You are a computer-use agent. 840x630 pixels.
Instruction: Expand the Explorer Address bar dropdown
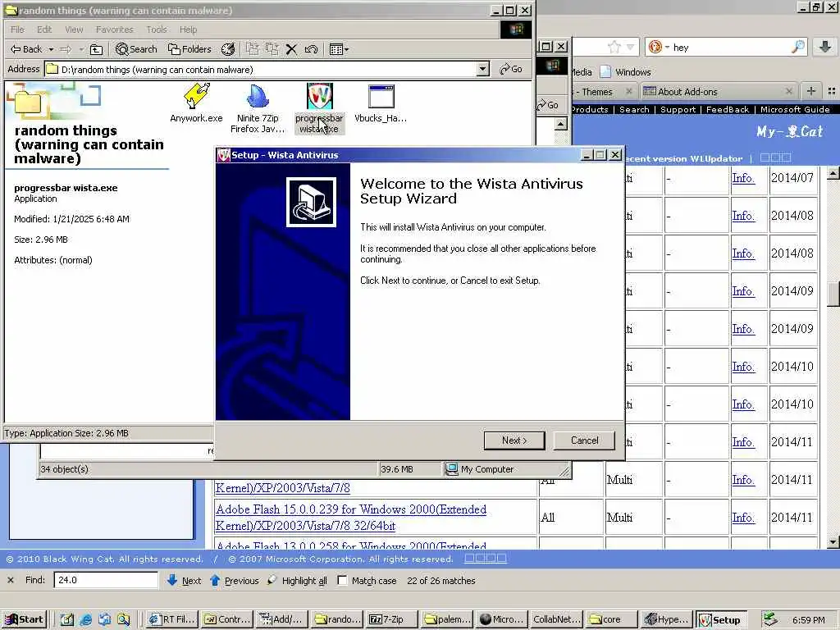click(x=482, y=69)
